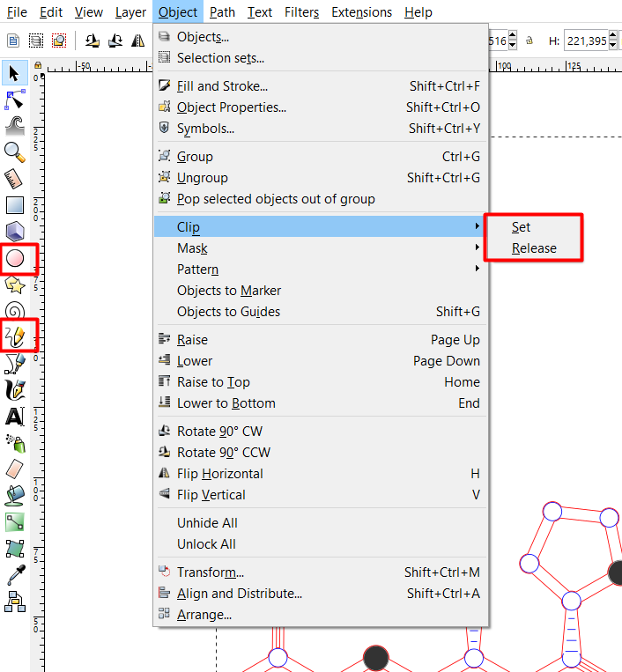622x672 pixels.
Task: Decrease the H value with stepper down arrow
Action: 613,45
